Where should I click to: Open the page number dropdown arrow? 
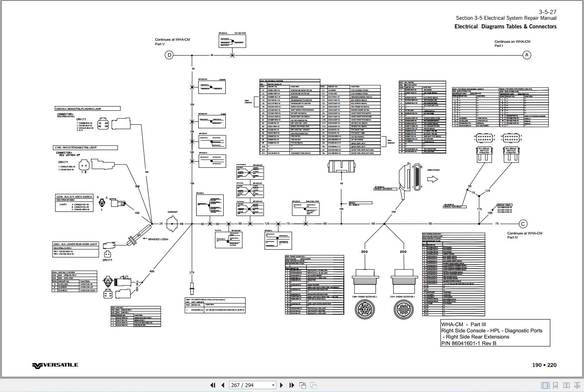coord(273,385)
